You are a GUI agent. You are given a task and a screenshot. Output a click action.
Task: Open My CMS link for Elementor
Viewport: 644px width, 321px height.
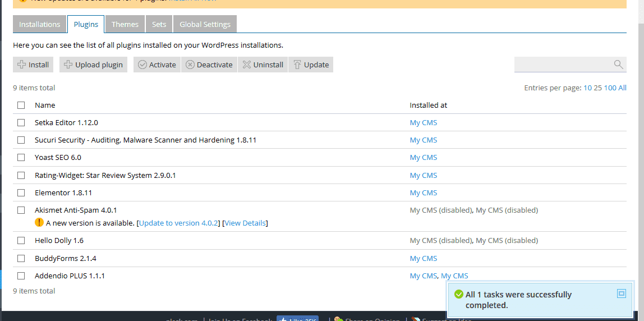(x=424, y=192)
